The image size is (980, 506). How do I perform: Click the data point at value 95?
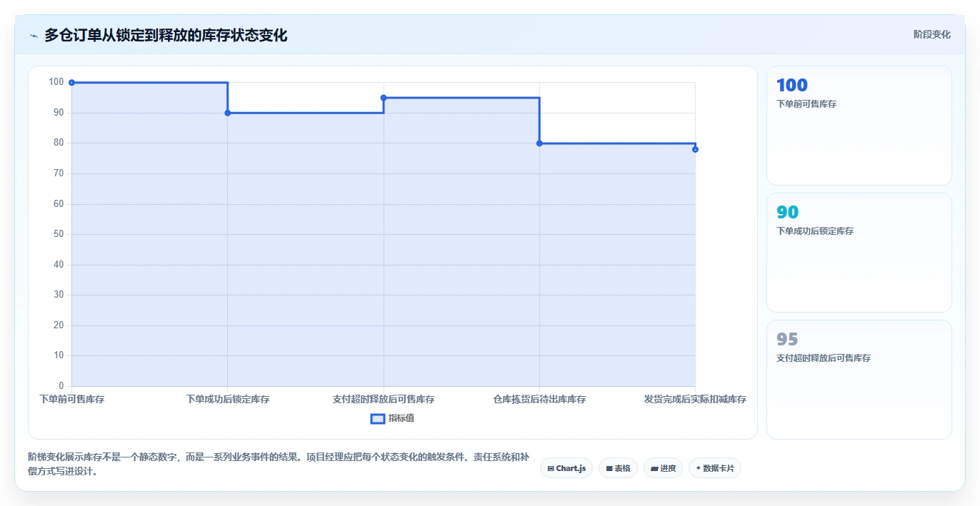[x=384, y=98]
